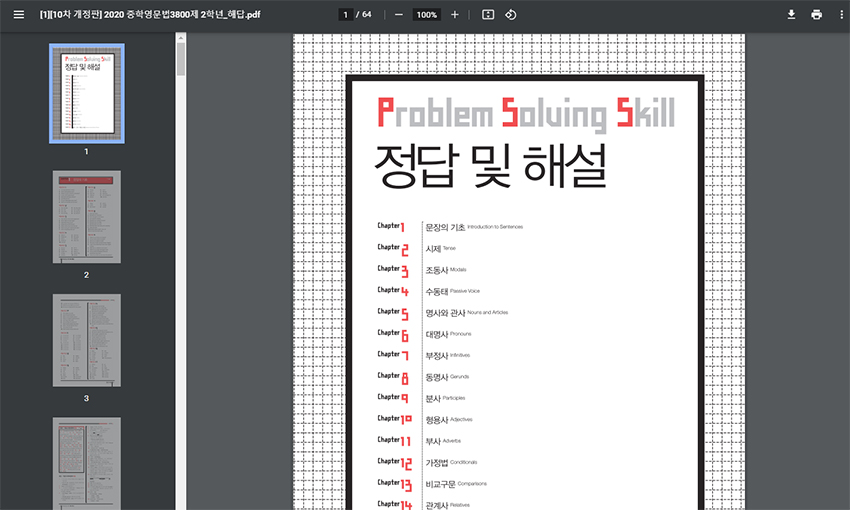Click Chapter 3 조동사 entry

422,269
